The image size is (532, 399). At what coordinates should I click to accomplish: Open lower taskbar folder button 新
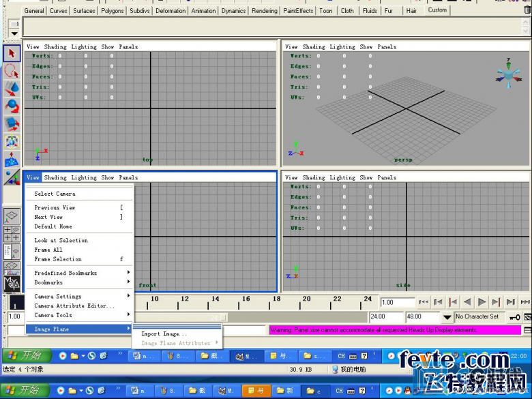pos(285,391)
